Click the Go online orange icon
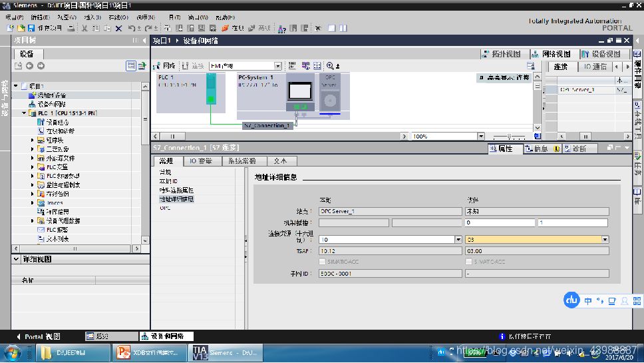This screenshot has width=644, height=363. (225, 29)
